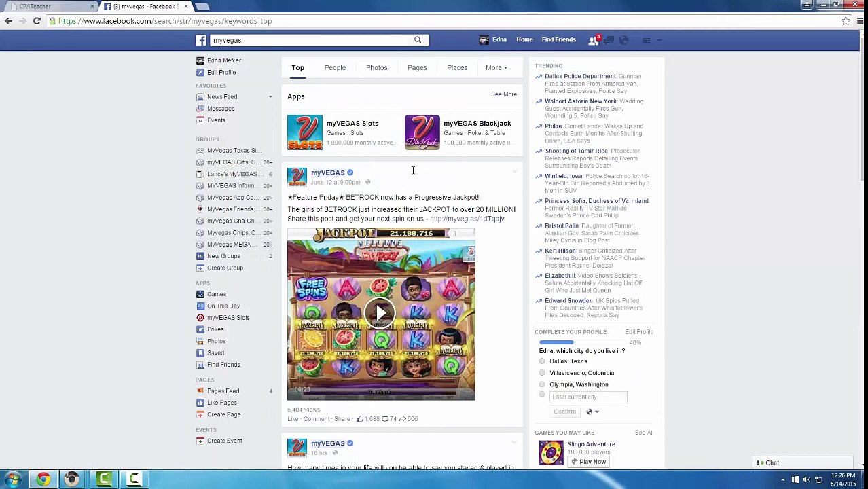This screenshot has height=489, width=868.
Task: Open the myVEGAS Blackjack app icon
Action: coord(422,132)
